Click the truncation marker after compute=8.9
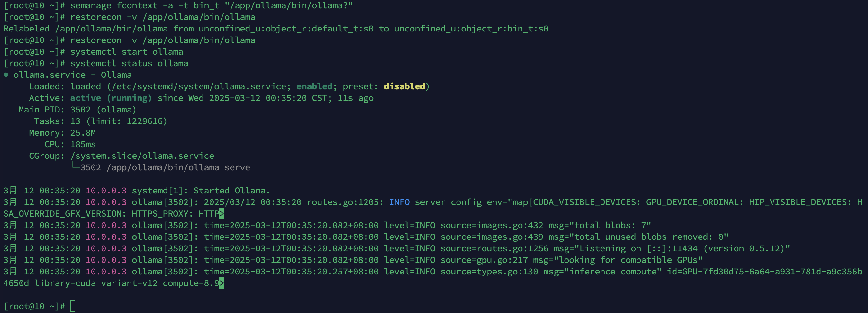This screenshot has height=313, width=868. [x=222, y=283]
